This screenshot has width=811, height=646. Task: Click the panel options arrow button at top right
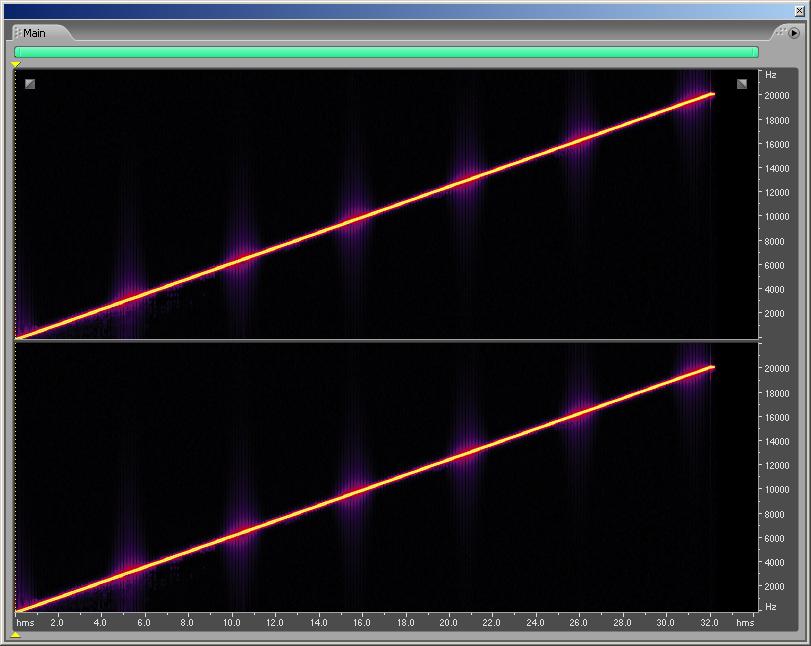(x=793, y=33)
